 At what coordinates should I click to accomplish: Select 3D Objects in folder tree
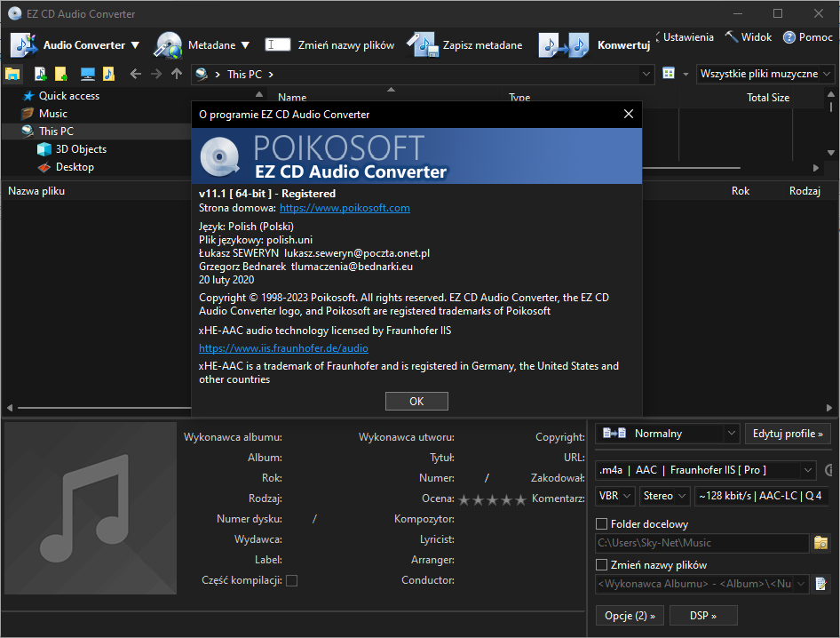[81, 149]
